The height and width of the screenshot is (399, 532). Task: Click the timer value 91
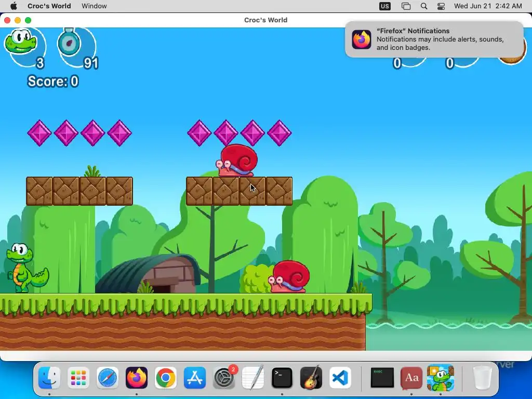[x=91, y=63]
